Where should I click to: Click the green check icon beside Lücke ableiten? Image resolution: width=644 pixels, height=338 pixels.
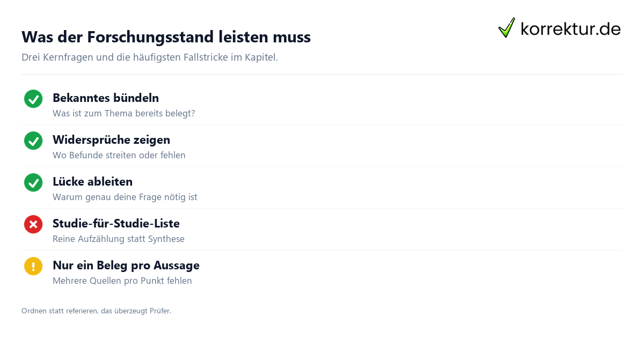(x=33, y=182)
